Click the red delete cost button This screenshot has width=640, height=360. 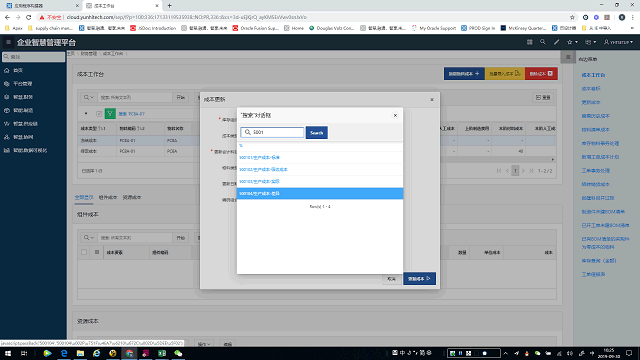coord(541,74)
